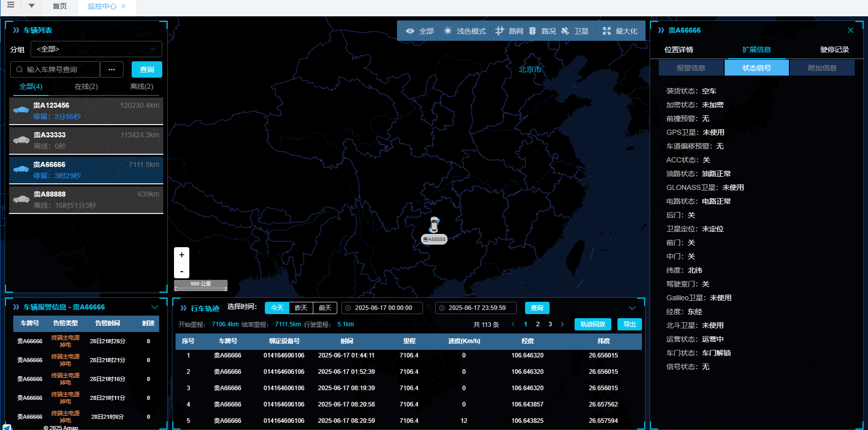Toggle the show-all eye icon
This screenshot has height=430, width=868.
pyautogui.click(x=410, y=31)
